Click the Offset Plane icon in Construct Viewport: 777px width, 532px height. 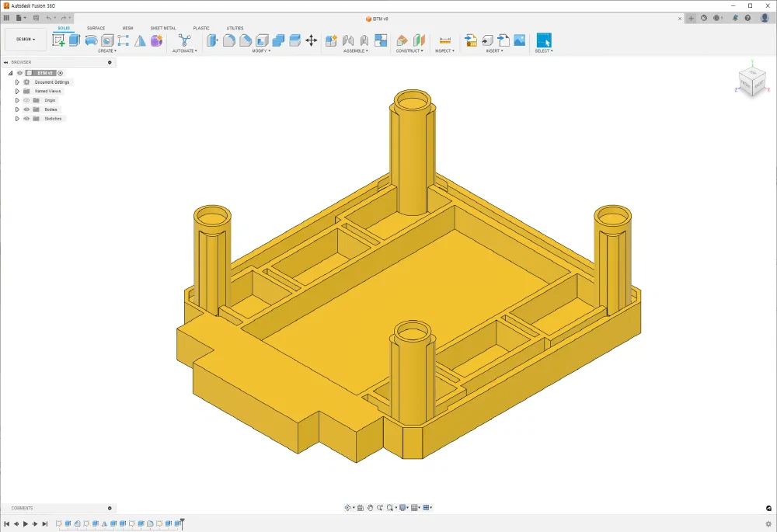pyautogui.click(x=402, y=40)
